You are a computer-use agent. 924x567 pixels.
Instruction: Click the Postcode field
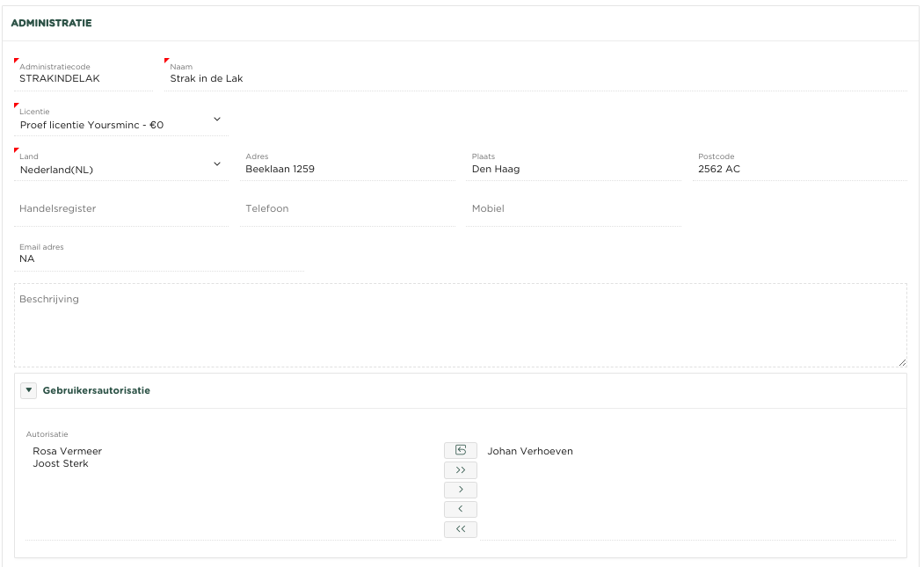point(798,169)
